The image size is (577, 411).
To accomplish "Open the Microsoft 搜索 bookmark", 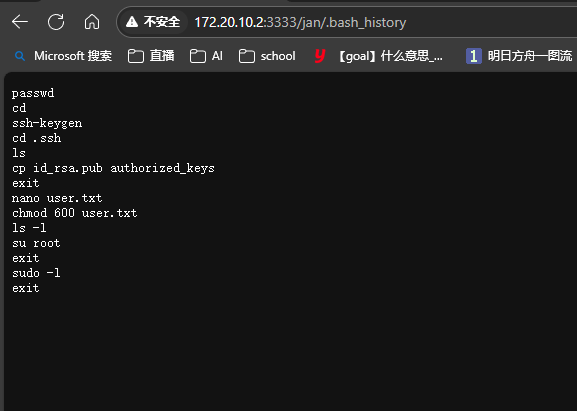I will coord(63,56).
